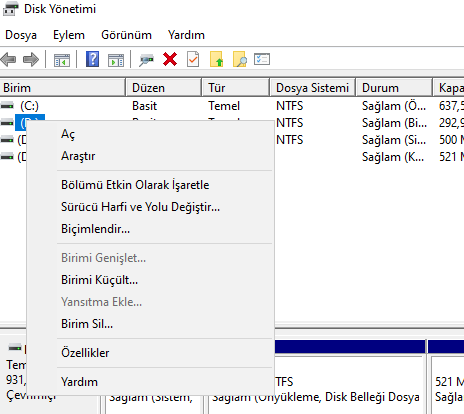Sort by the Dosya Sistemi column header
The width and height of the screenshot is (464, 414).
tap(312, 88)
